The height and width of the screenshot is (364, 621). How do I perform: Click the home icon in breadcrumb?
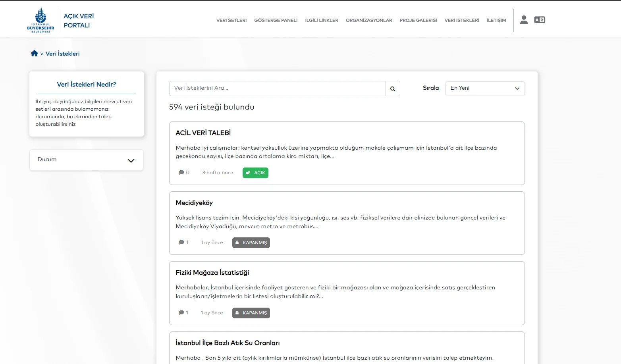(x=35, y=54)
